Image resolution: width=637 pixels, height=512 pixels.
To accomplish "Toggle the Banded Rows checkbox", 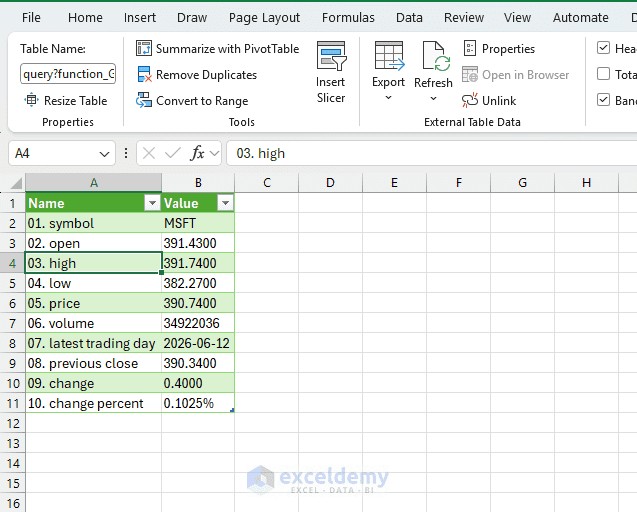I will (604, 100).
